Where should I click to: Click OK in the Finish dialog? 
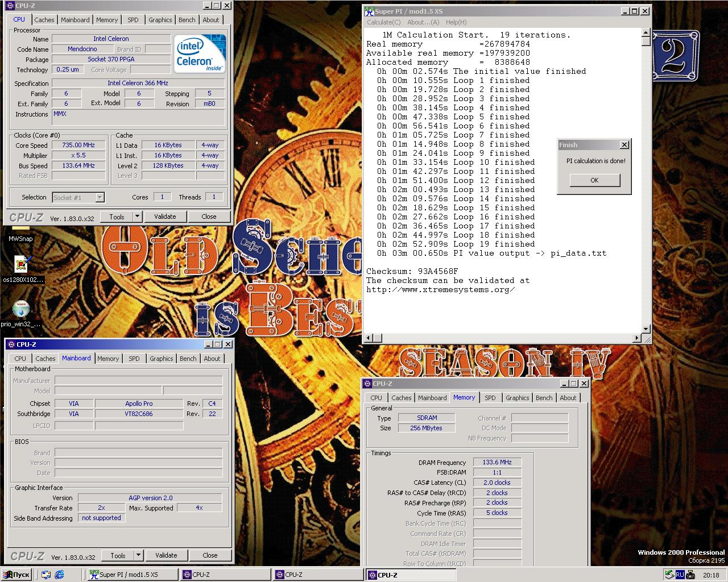(x=594, y=180)
